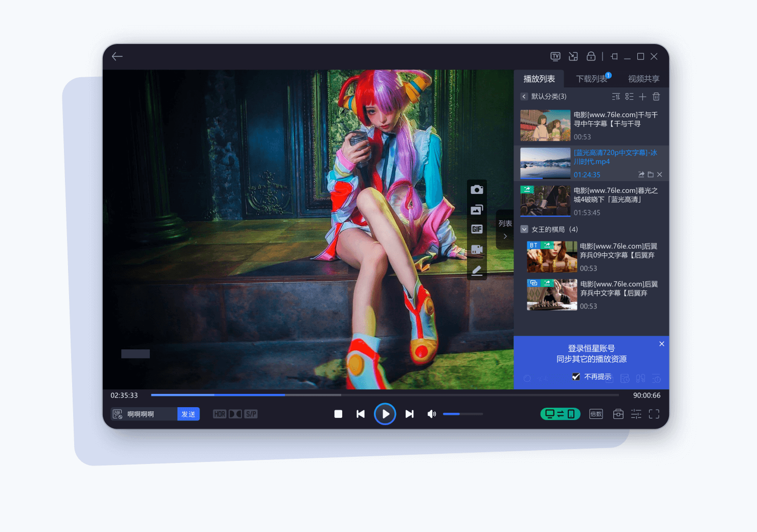Click the 发送 send button
757x532 pixels.
(x=188, y=414)
